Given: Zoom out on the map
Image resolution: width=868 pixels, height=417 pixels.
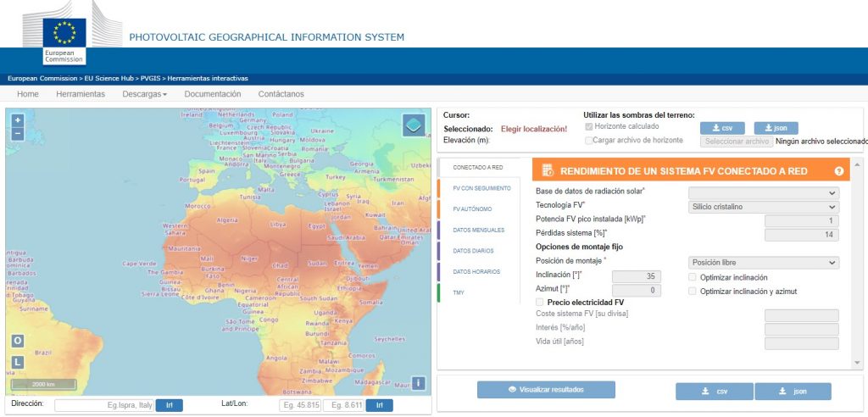Looking at the screenshot, I should coord(18,134).
